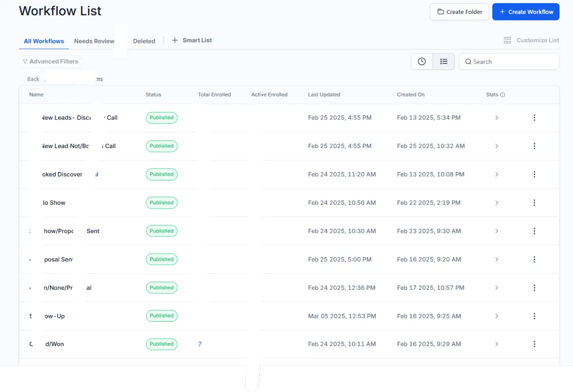Switch to the All Workflows tab

click(44, 41)
